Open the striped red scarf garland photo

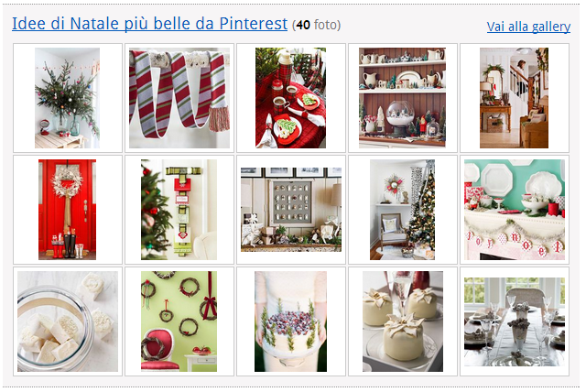[179, 98]
